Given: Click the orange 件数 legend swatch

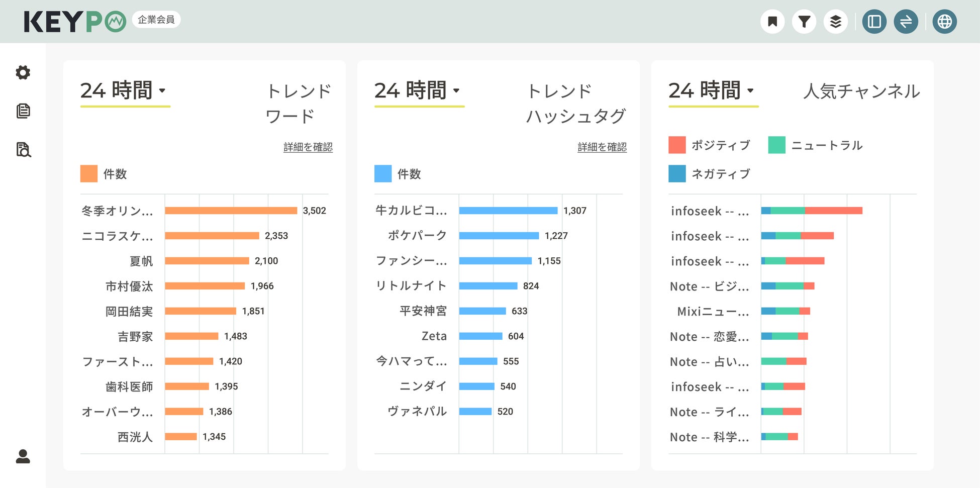Looking at the screenshot, I should (89, 173).
